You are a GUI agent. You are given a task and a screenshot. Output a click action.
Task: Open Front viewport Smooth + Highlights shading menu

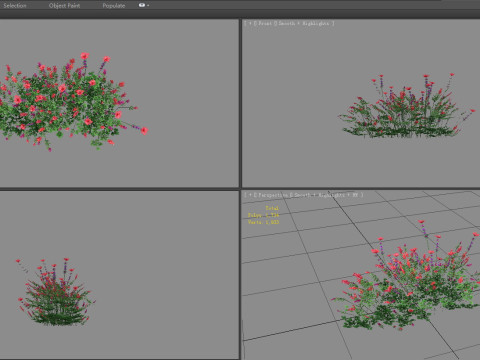[x=304, y=23]
